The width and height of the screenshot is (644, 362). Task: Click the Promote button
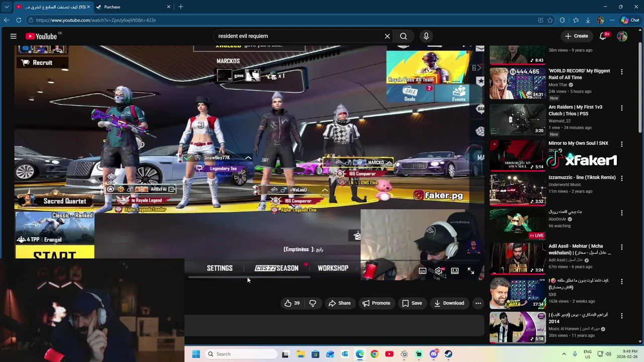pyautogui.click(x=376, y=303)
